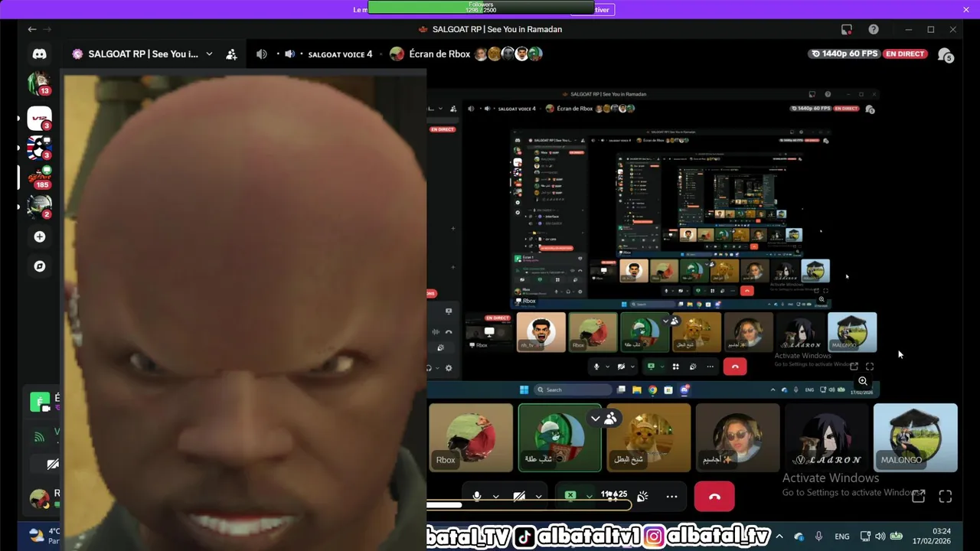Click the Followers progress bar at top
This screenshot has height=551, width=980.
tap(481, 7)
